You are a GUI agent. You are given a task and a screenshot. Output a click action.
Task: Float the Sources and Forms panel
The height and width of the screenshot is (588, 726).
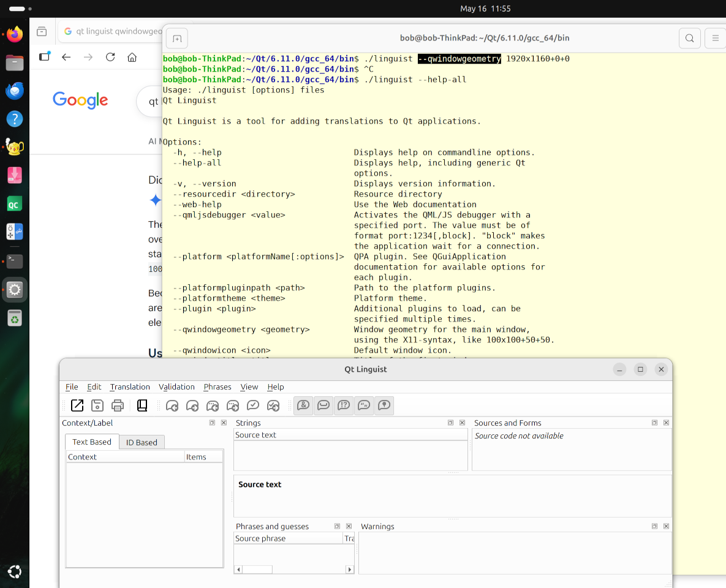(654, 423)
